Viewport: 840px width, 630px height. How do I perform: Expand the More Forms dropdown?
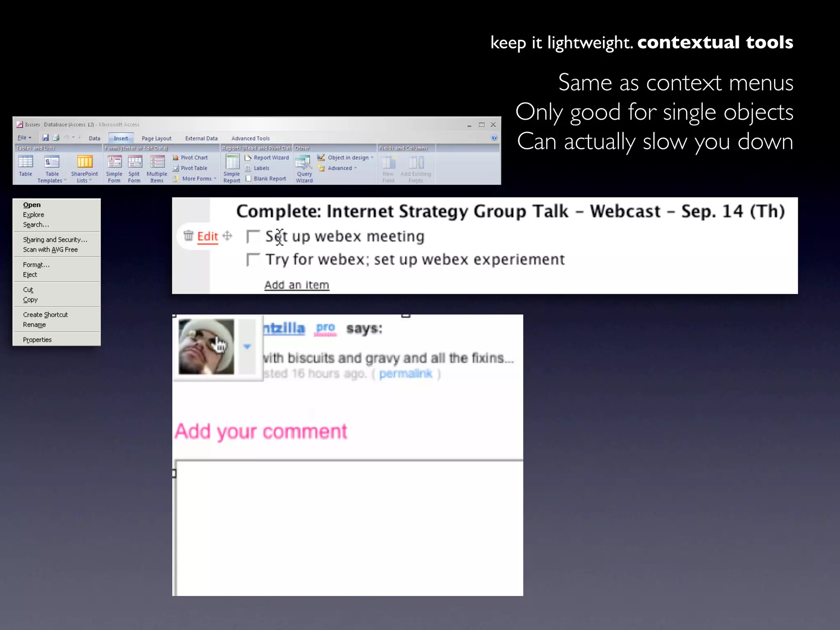pos(194,179)
